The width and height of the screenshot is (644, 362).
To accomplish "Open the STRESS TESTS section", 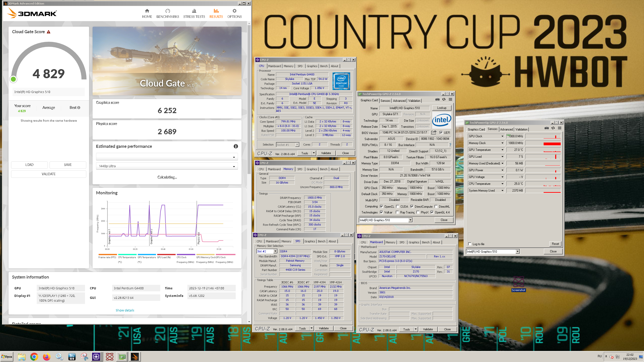I will point(194,14).
